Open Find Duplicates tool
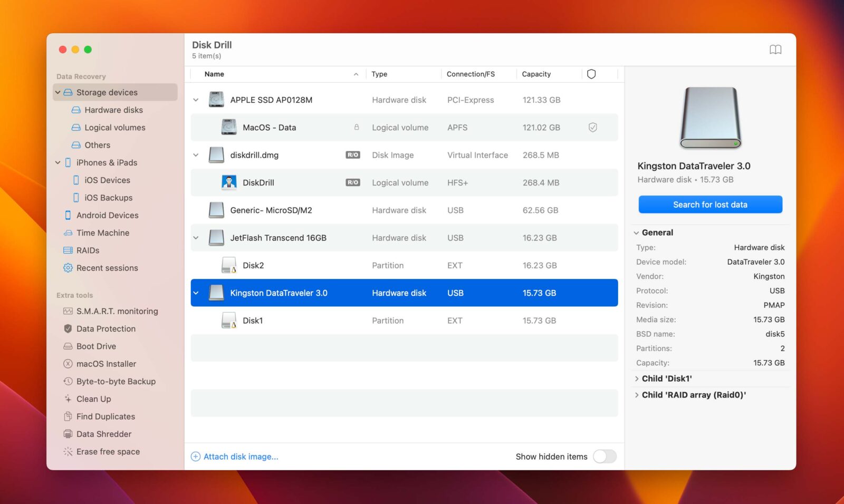Viewport: 844px width, 504px height. pyautogui.click(x=105, y=416)
